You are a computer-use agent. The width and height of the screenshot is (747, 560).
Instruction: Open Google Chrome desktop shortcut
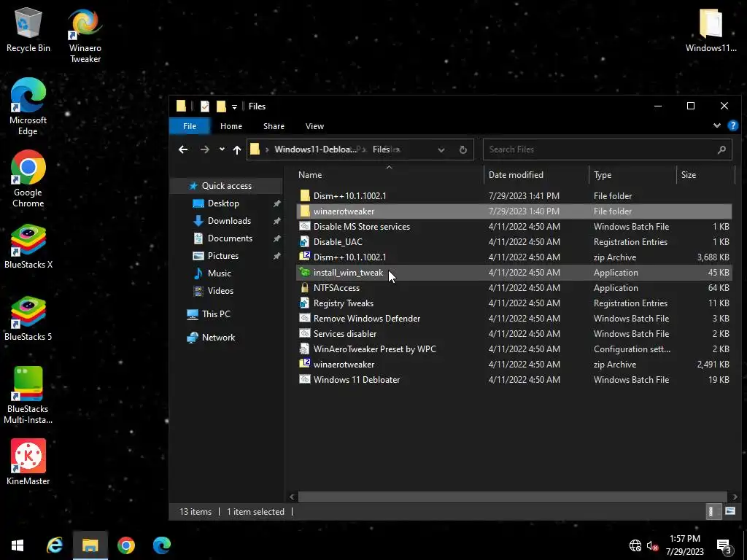coord(28,179)
